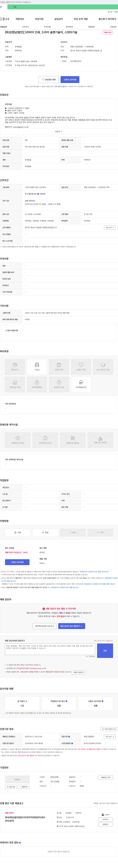Open the 채용정보 menu
The width and height of the screenshot is (118, 868).
pos(20,19)
